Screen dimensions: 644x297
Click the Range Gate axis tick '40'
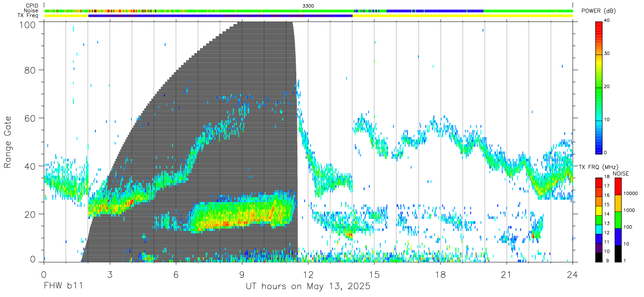(x=30, y=166)
